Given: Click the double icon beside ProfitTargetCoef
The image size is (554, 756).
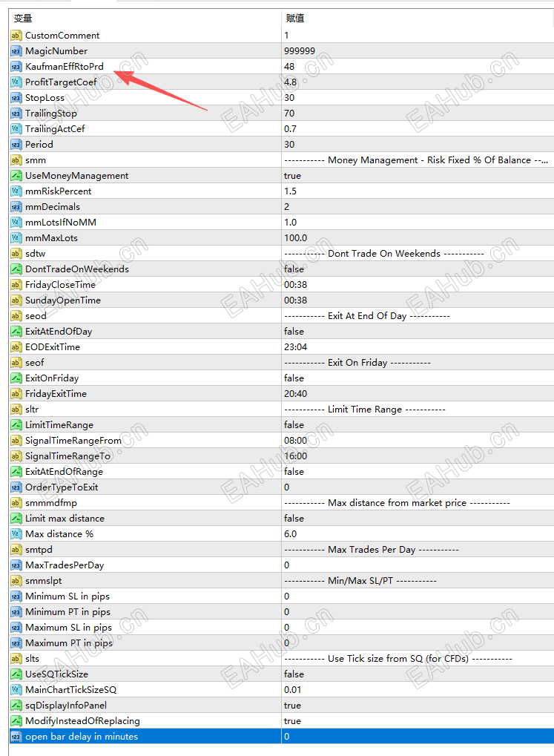Looking at the screenshot, I should [x=16, y=82].
